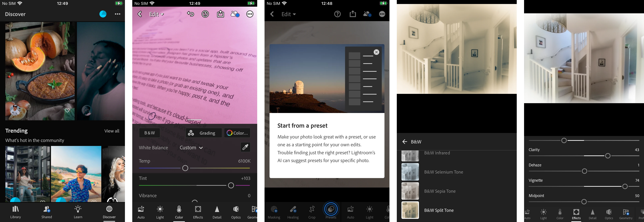
Task: Open the Shared tab
Action: tap(47, 212)
